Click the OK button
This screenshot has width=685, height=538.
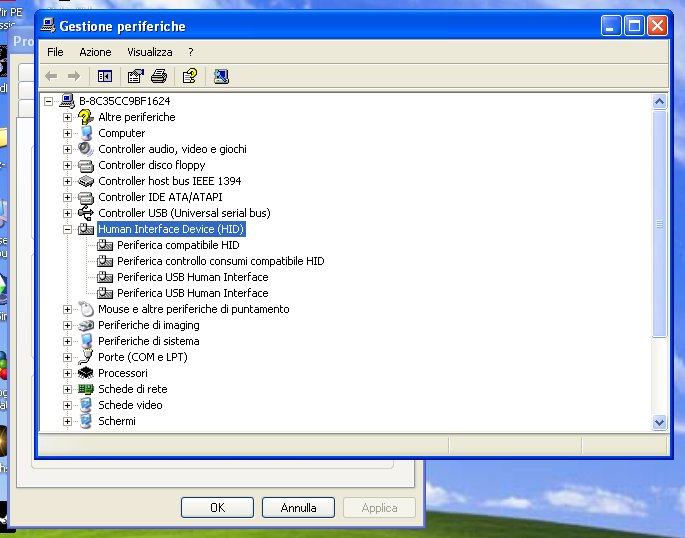click(217, 508)
